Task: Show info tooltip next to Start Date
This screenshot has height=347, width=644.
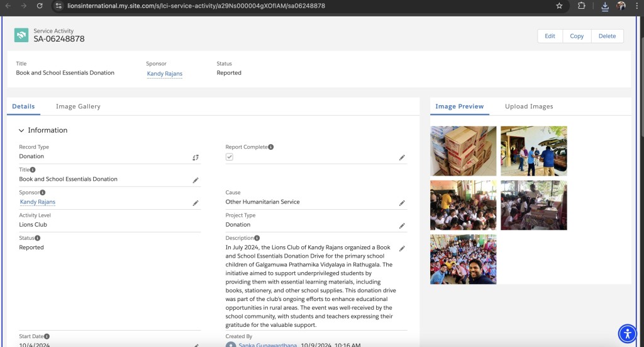Action: coord(47,336)
